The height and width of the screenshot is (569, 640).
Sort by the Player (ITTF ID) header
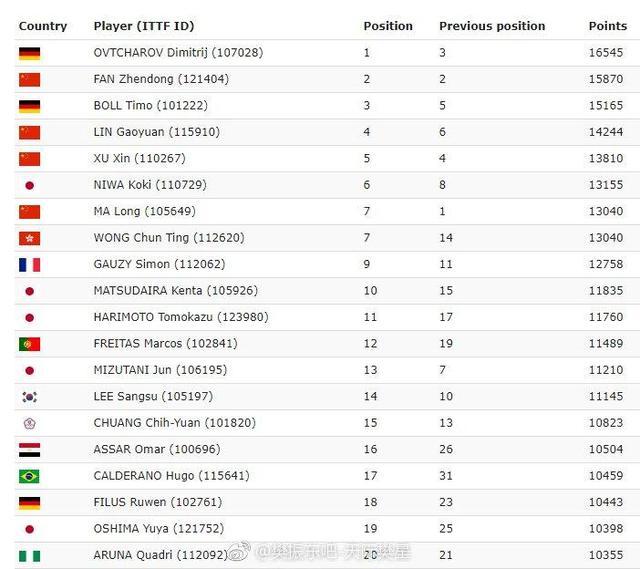[144, 26]
